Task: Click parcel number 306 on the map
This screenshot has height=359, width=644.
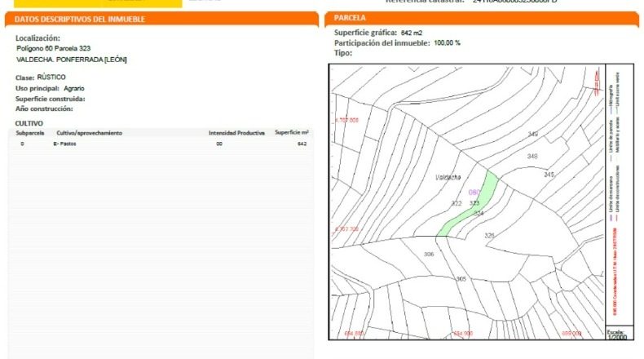Action: pos(429,254)
